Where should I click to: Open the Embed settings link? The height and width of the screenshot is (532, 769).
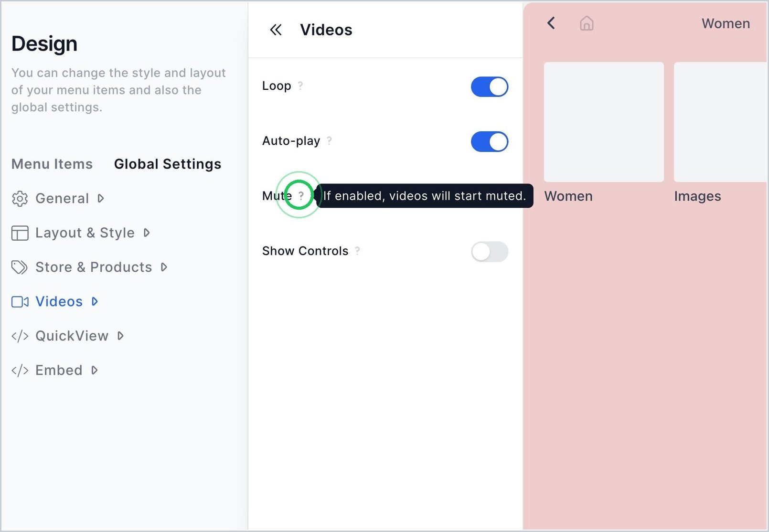59,370
